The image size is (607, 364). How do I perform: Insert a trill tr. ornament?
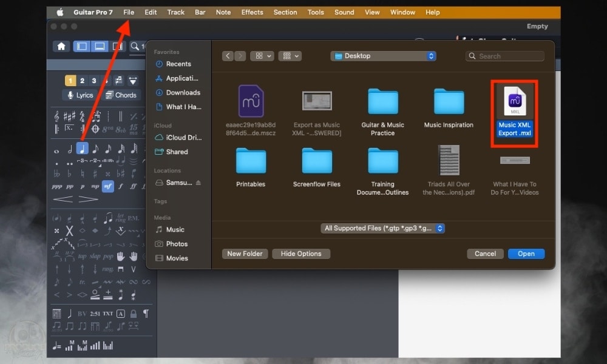(x=82, y=282)
